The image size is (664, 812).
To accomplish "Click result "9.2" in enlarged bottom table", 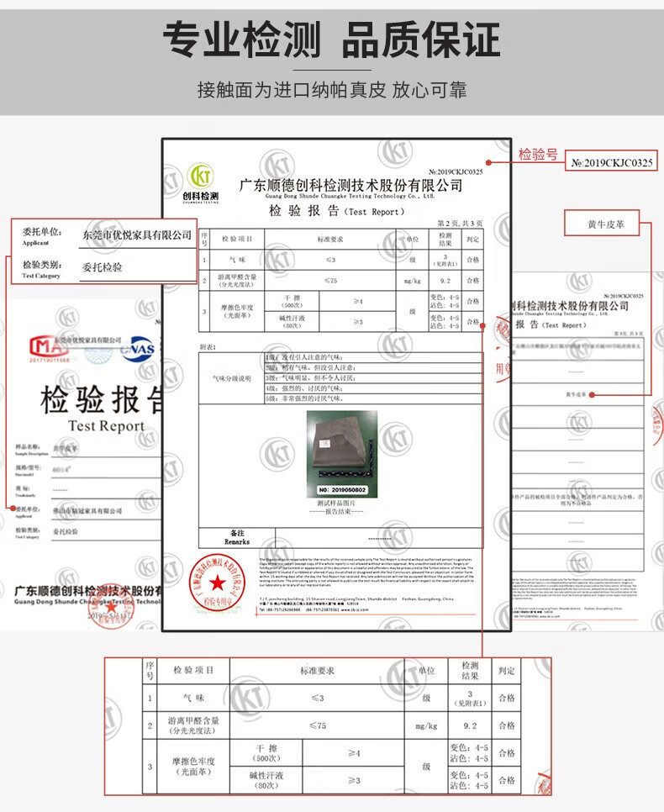I will coord(470,726).
